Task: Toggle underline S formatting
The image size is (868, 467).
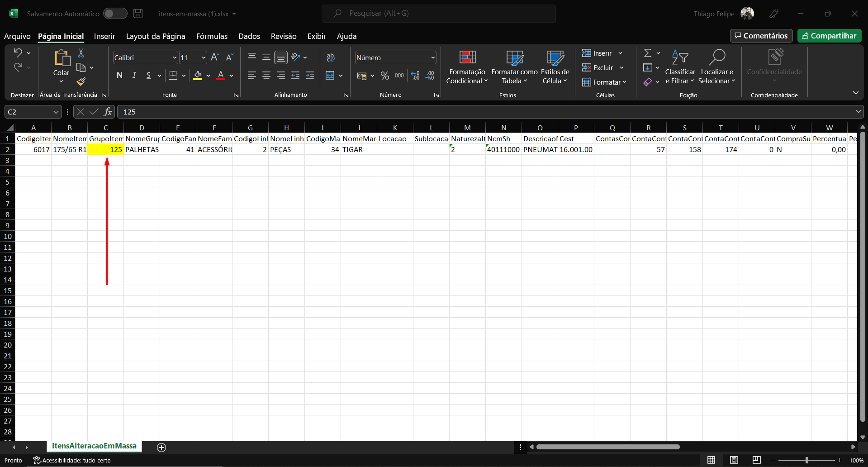Action: click(x=148, y=75)
